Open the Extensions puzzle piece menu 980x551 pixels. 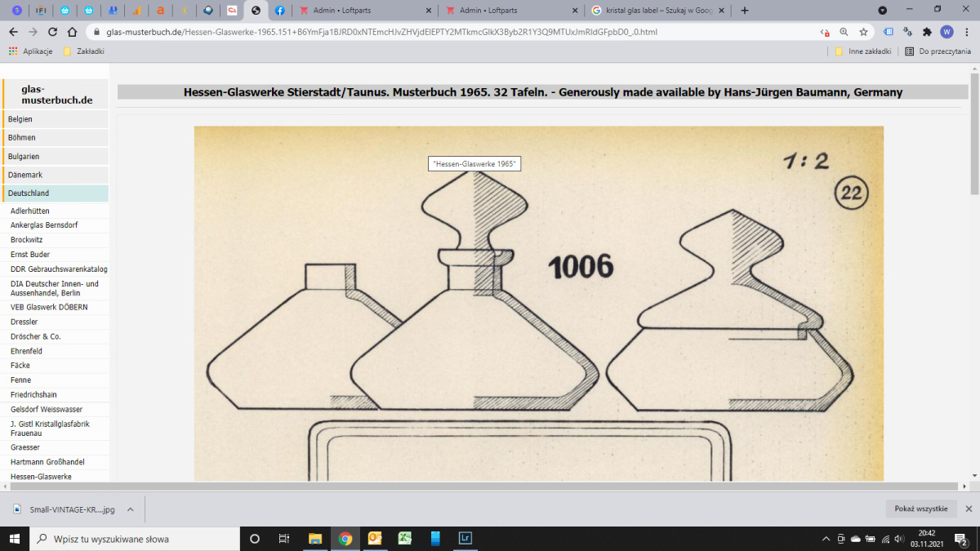927,32
